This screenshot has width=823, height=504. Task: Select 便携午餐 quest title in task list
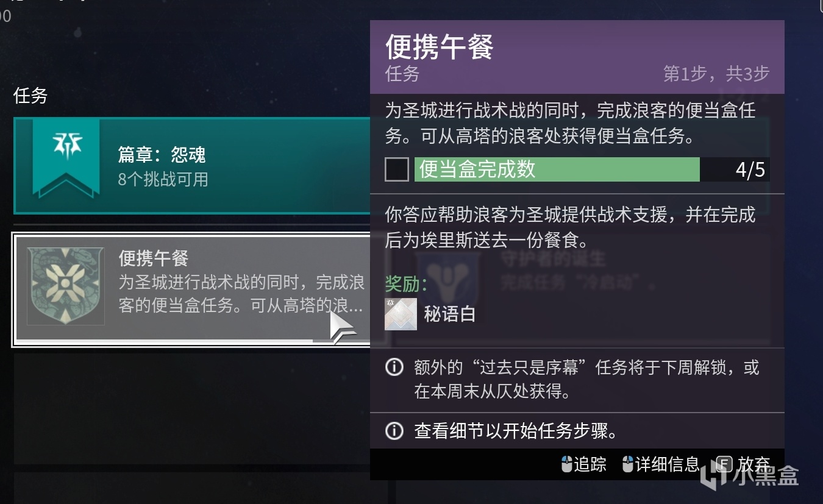point(153,258)
